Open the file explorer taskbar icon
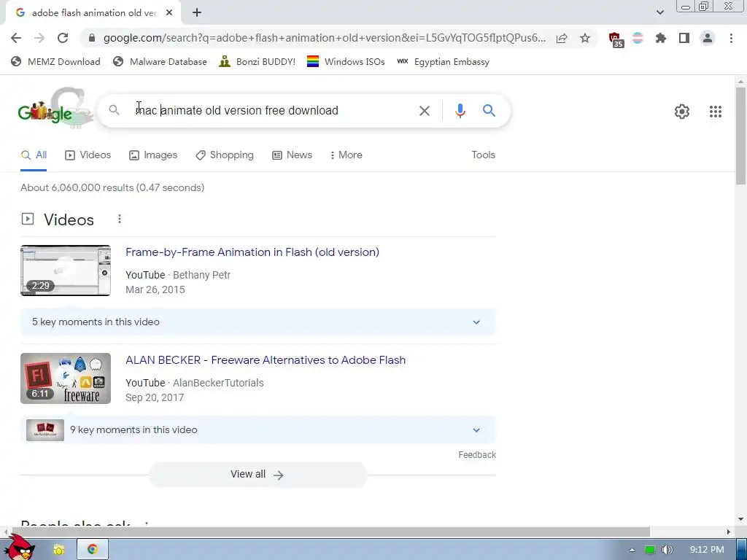 58,550
